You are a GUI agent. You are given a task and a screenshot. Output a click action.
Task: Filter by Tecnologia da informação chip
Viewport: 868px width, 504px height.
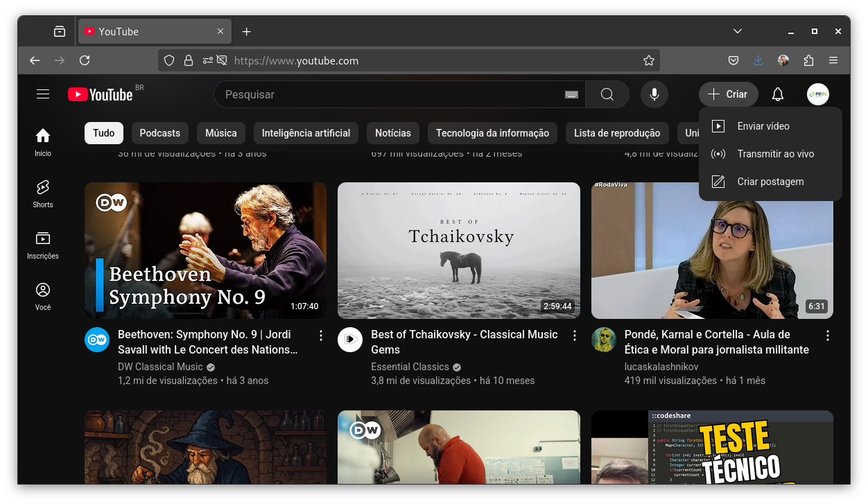(492, 133)
